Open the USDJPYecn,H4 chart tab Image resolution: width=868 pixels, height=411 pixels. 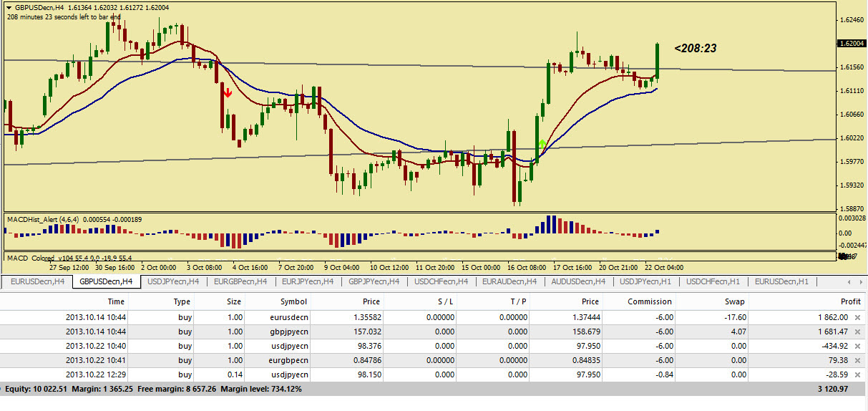tap(174, 281)
